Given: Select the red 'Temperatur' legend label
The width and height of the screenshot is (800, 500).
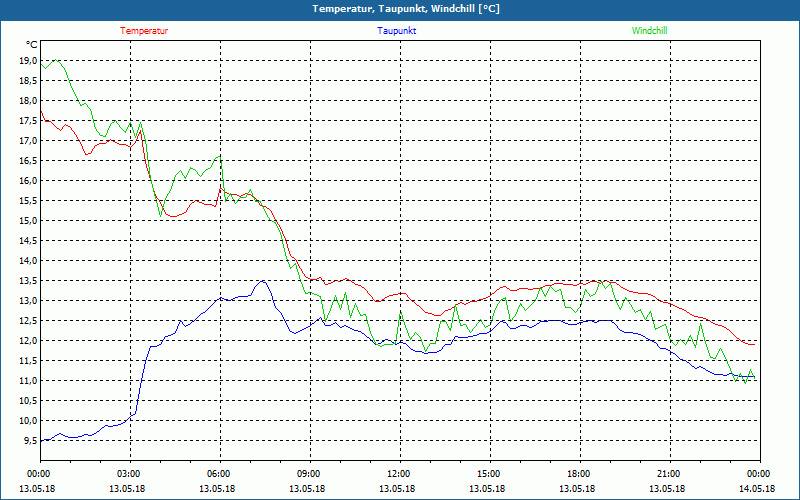Looking at the screenshot, I should coord(144,31).
